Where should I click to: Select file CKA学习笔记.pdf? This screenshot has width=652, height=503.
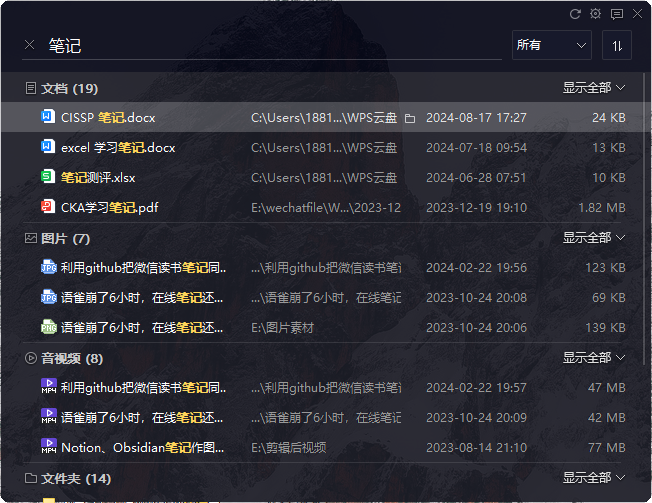109,207
